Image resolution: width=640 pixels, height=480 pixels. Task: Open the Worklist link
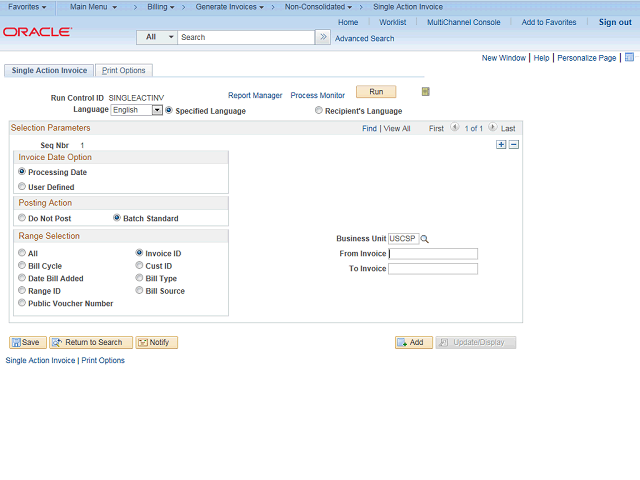pyautogui.click(x=393, y=22)
